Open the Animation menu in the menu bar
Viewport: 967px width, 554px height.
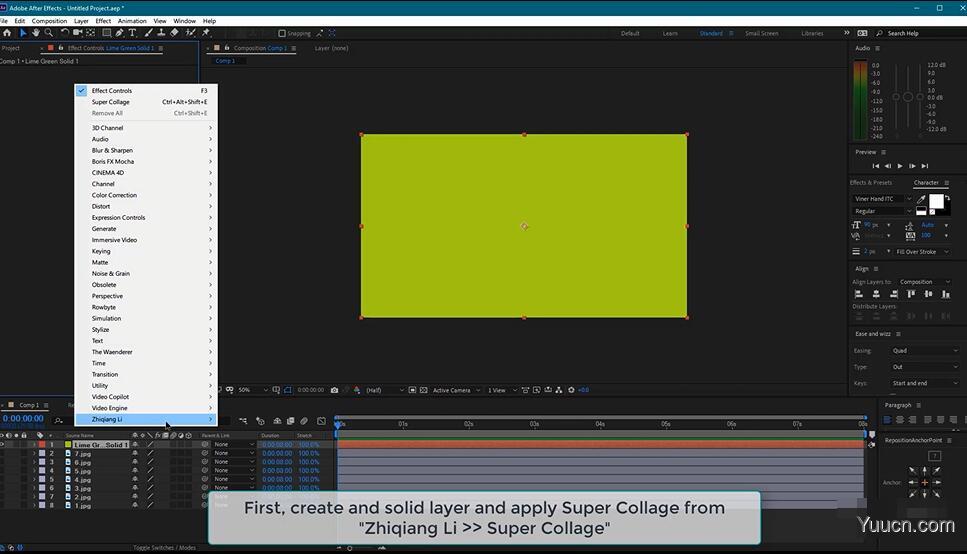coord(132,21)
